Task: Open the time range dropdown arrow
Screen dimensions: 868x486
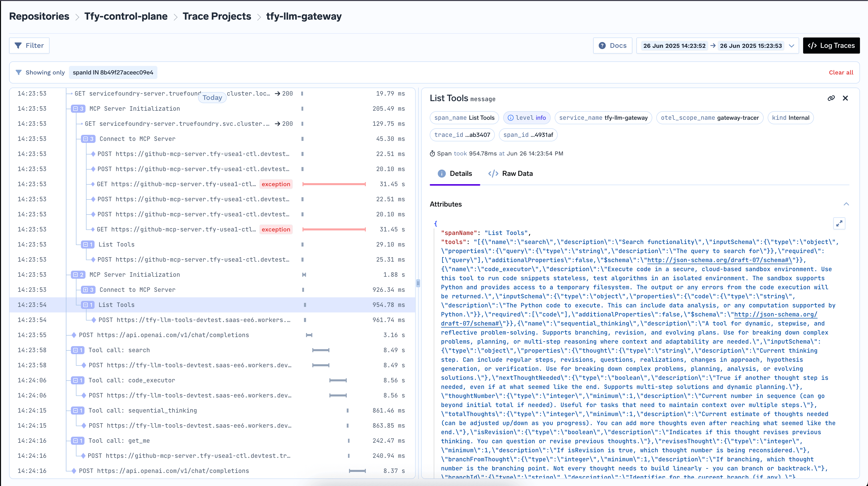Action: tap(792, 46)
